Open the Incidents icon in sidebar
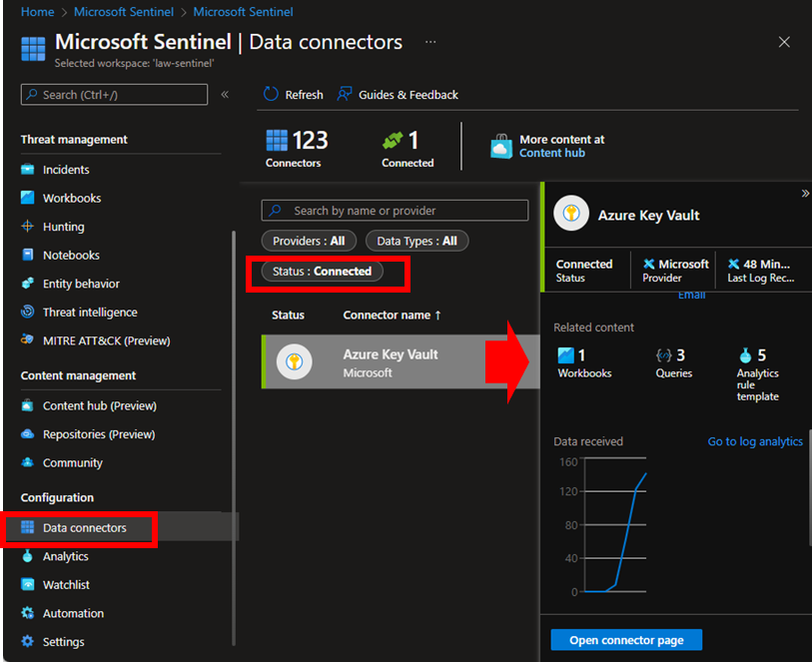The width and height of the screenshot is (812, 662). (x=27, y=170)
